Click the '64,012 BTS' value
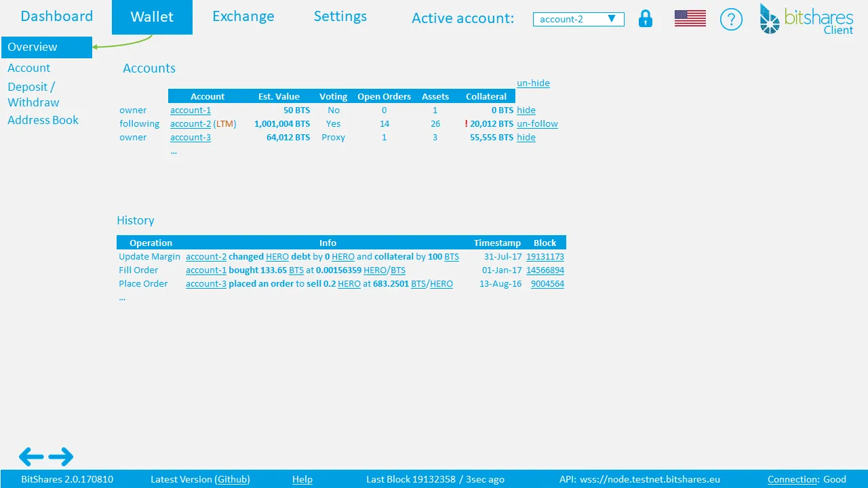Viewport: 868px width, 488px height. pyautogui.click(x=288, y=137)
